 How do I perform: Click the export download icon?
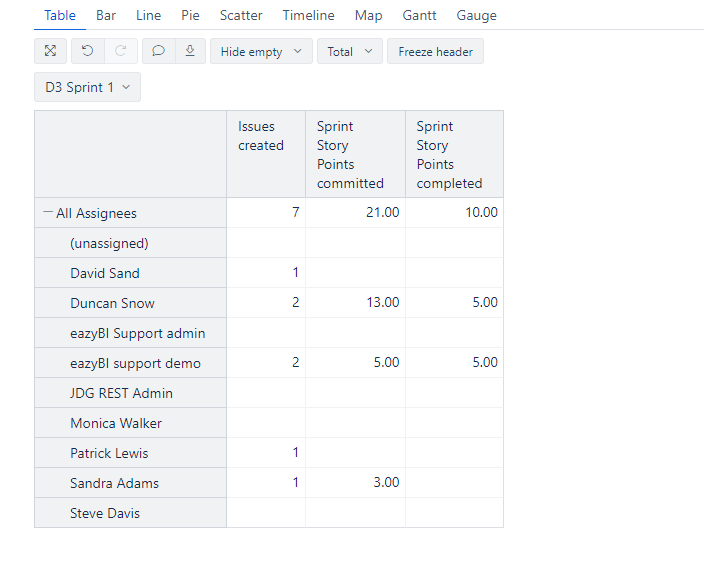(x=190, y=51)
